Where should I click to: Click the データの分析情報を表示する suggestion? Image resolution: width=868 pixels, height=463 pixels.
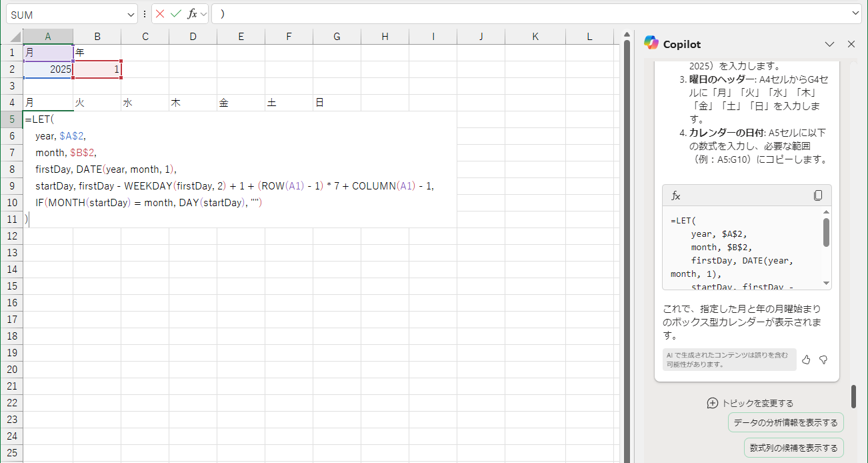click(x=785, y=422)
